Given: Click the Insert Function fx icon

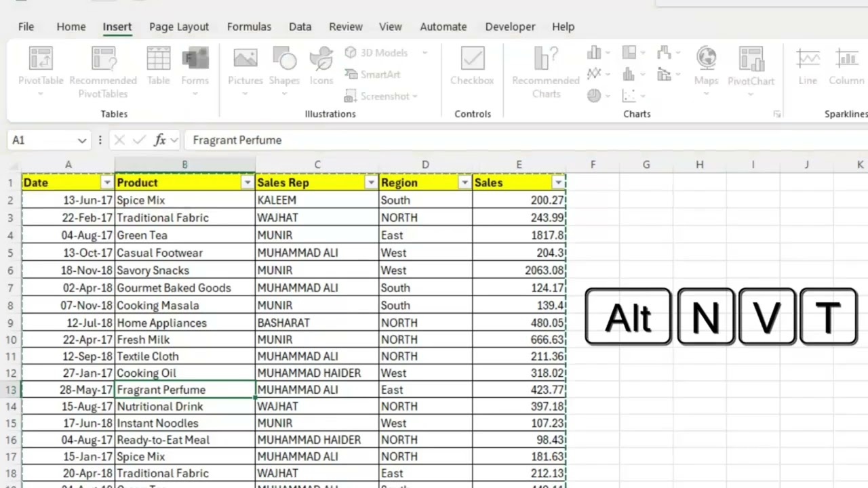Looking at the screenshot, I should pos(160,140).
